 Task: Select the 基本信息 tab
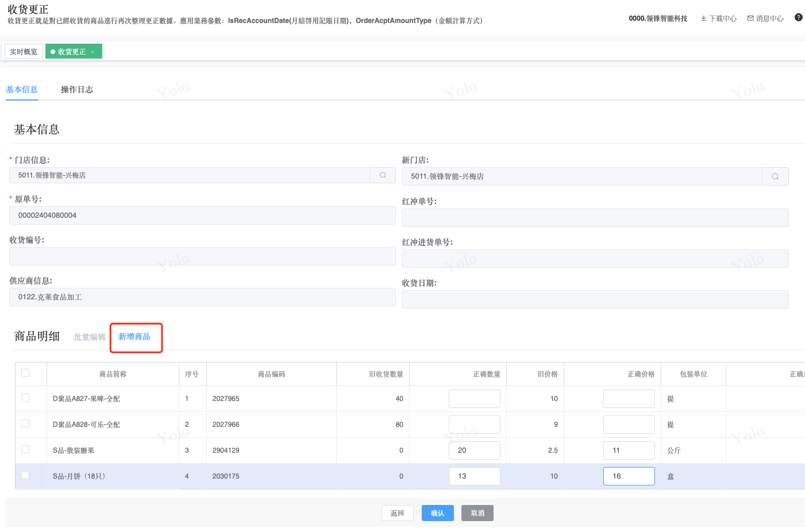(22, 90)
